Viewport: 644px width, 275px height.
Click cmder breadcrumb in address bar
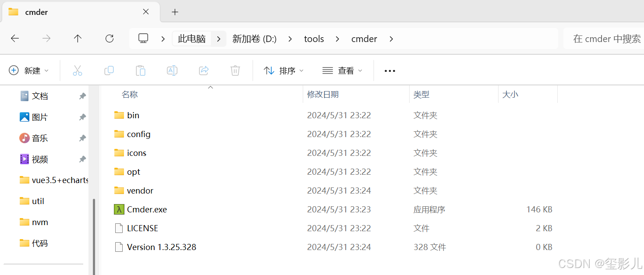tap(364, 39)
